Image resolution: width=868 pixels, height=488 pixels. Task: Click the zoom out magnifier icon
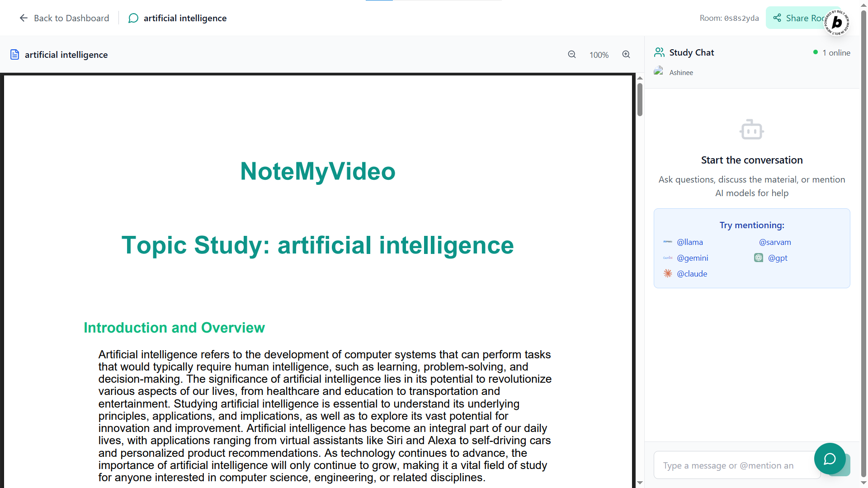[572, 55]
